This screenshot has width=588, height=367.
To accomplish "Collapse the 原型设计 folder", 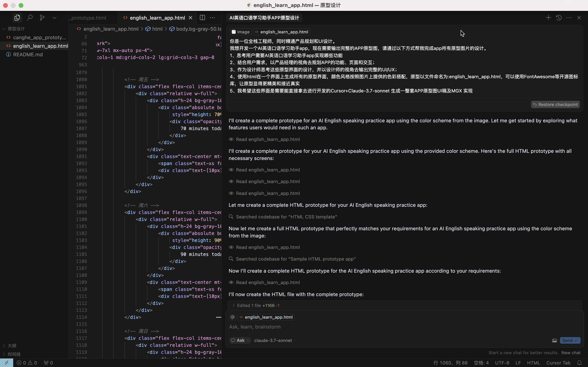I will [16, 29].
